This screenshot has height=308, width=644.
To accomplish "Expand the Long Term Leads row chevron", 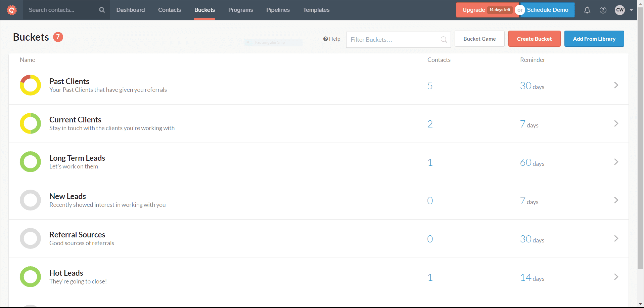I will click(x=616, y=162).
